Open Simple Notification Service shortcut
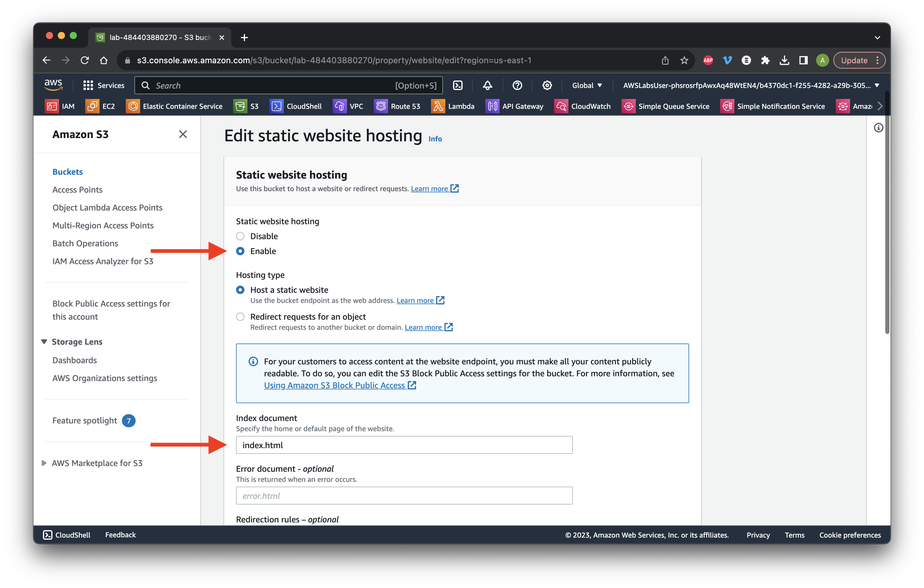Viewport: 924px width, 588px height. tap(772, 106)
